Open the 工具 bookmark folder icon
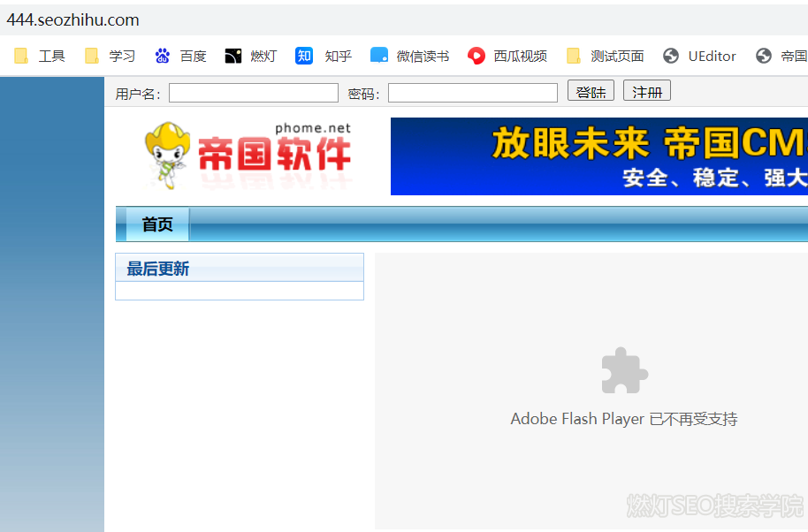Viewport: 808px width, 532px height. [x=21, y=56]
